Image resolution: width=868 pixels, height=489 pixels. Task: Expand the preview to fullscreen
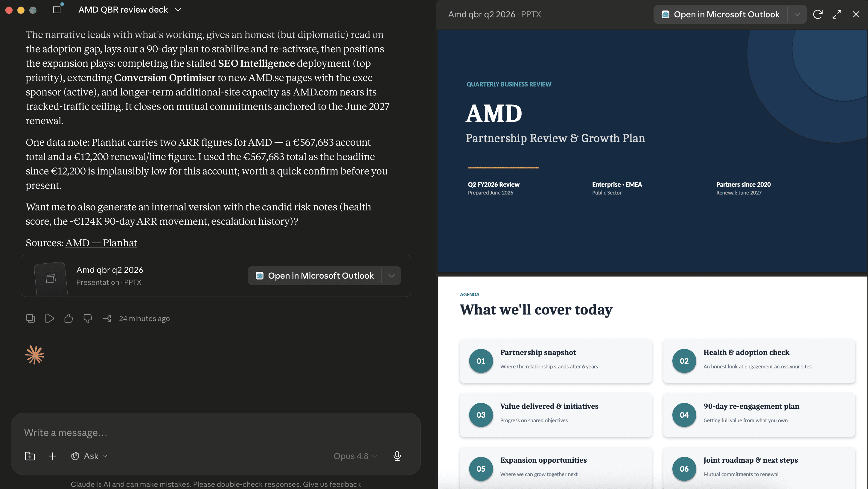pyautogui.click(x=837, y=14)
